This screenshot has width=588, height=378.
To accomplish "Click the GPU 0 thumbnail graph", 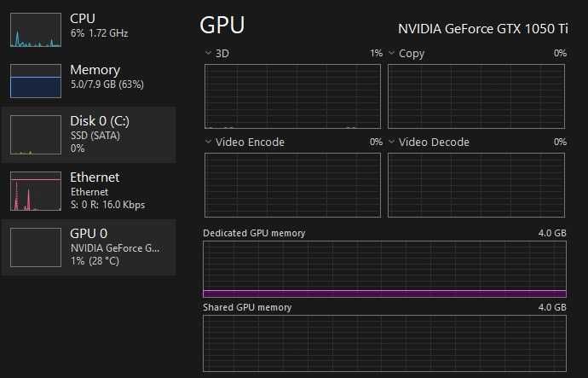I will (36, 247).
